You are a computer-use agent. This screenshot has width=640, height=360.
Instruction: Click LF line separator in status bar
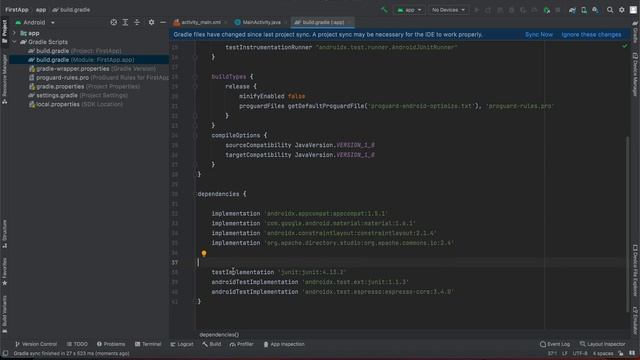click(565, 353)
